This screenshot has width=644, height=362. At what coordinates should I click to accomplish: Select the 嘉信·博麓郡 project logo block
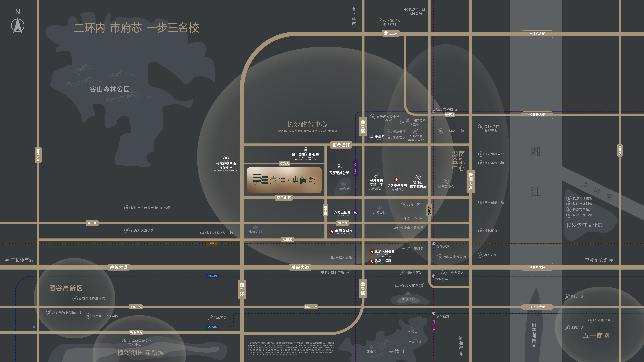click(284, 180)
